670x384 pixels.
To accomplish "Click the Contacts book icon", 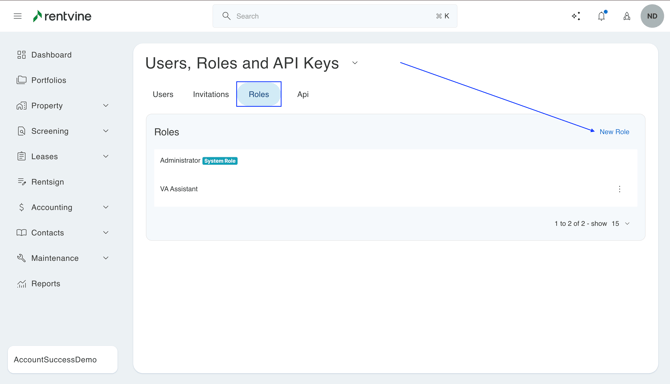I will 21,233.
